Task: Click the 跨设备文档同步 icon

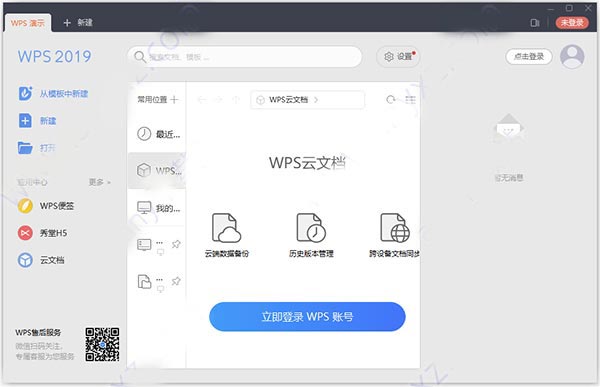Action: [395, 228]
